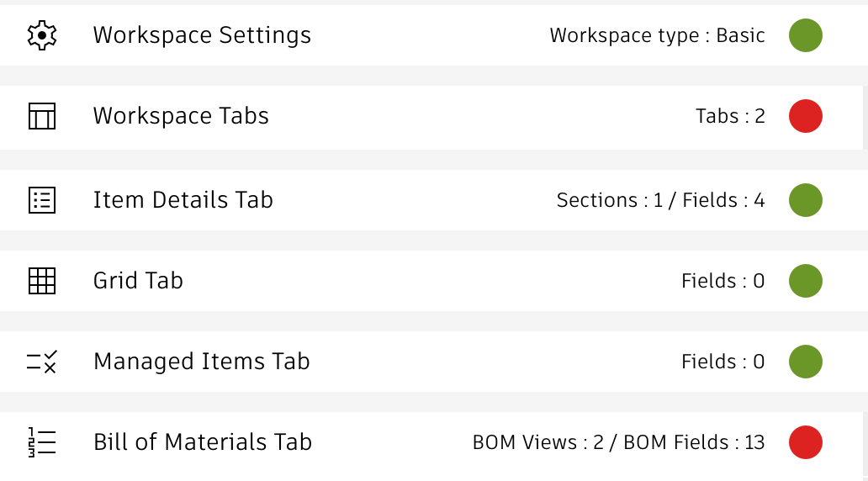The height and width of the screenshot is (481, 868).
Task: Click the 'BOM Views : 2 / BOM Fields : 13' summary
Action: click(x=618, y=442)
